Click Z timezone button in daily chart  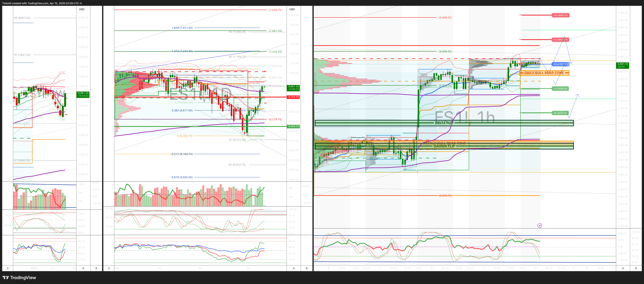point(109,268)
